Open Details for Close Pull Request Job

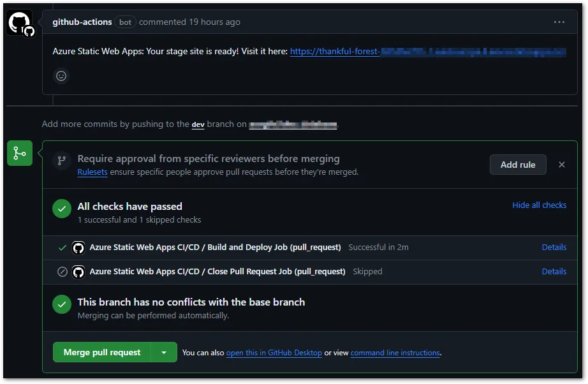point(554,272)
